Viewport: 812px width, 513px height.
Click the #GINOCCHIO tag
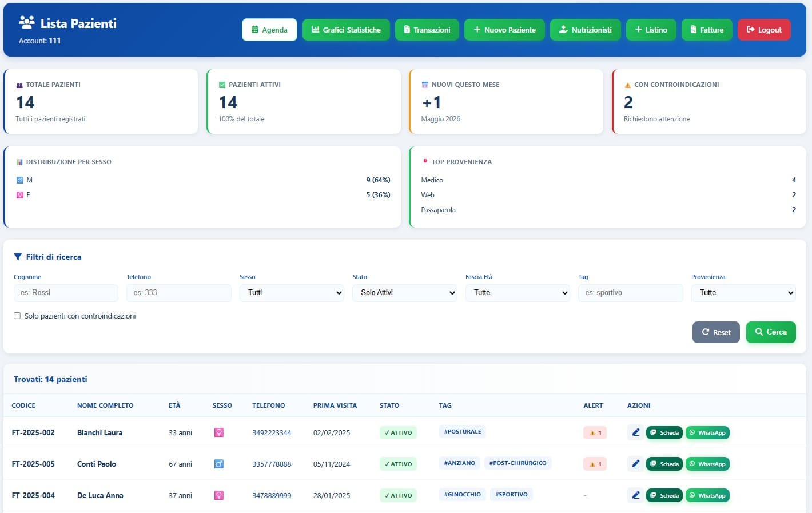[x=463, y=495]
